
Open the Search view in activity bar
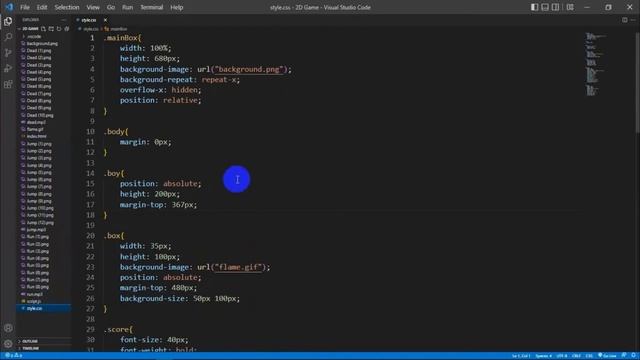[x=8, y=37]
